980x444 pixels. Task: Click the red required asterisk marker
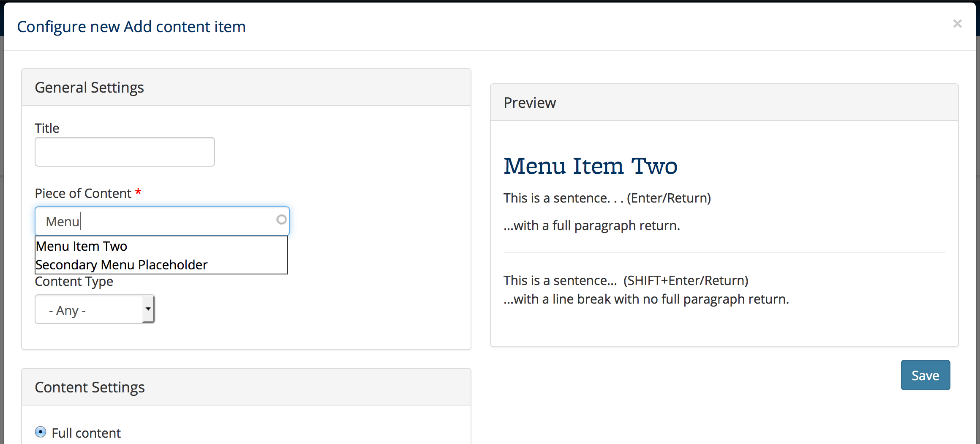click(138, 192)
